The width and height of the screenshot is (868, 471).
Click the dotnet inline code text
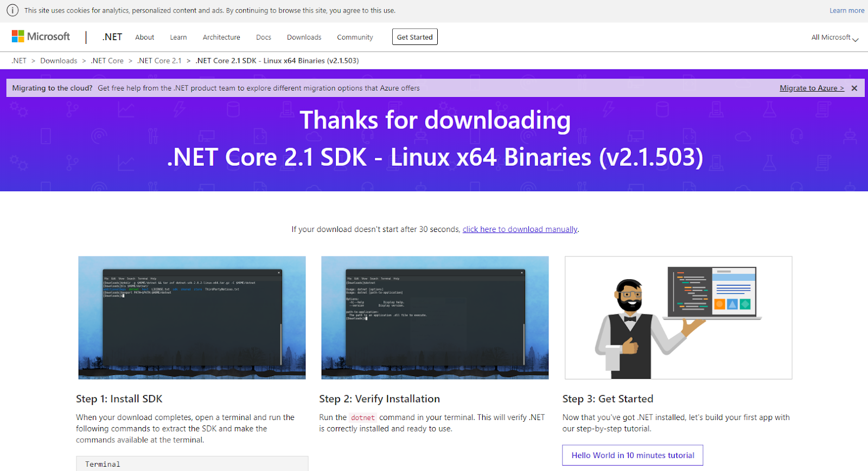pyautogui.click(x=363, y=417)
